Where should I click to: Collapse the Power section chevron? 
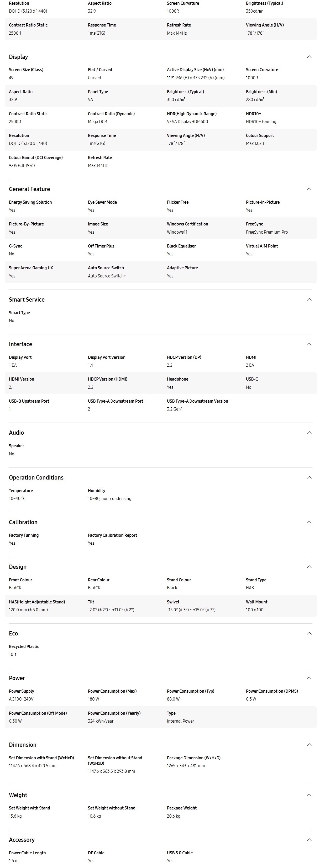(309, 678)
